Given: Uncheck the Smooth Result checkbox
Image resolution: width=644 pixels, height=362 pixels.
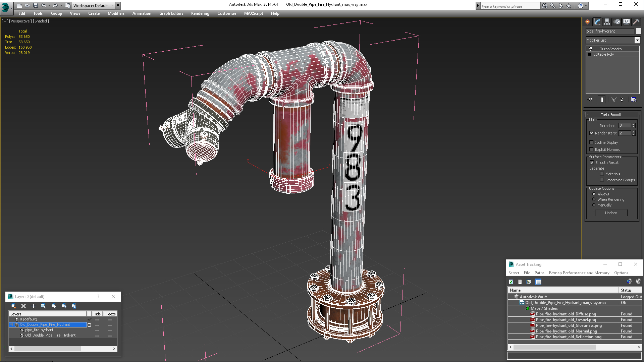Looking at the screenshot, I should pyautogui.click(x=592, y=163).
